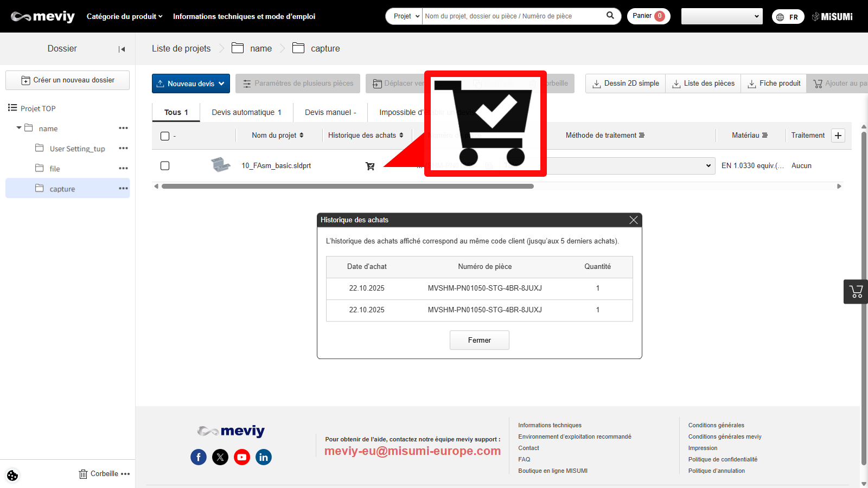This screenshot has width=868, height=488.
Task: Select the 10_FAsm_basic.sldprt row checkbox
Action: pos(165,166)
